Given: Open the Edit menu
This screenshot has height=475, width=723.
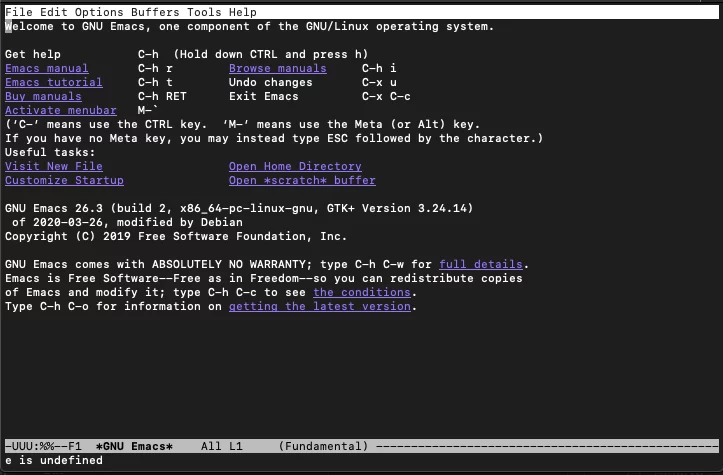Looking at the screenshot, I should point(53,12).
